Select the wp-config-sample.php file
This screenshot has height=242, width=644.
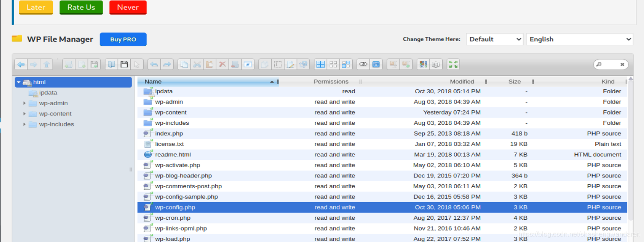click(382, 197)
